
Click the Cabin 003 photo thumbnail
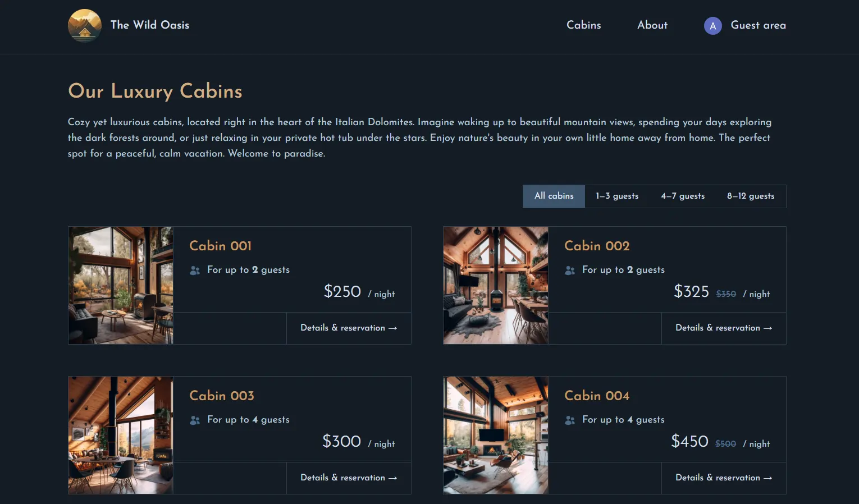point(120,436)
